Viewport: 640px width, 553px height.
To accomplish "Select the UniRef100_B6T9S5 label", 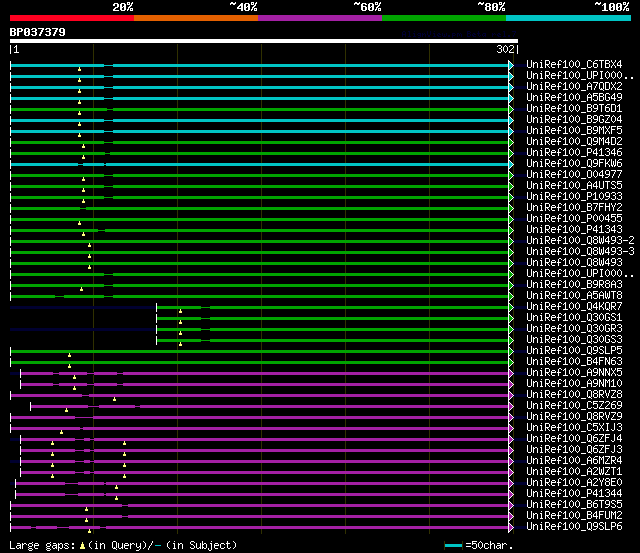I will (x=574, y=505).
